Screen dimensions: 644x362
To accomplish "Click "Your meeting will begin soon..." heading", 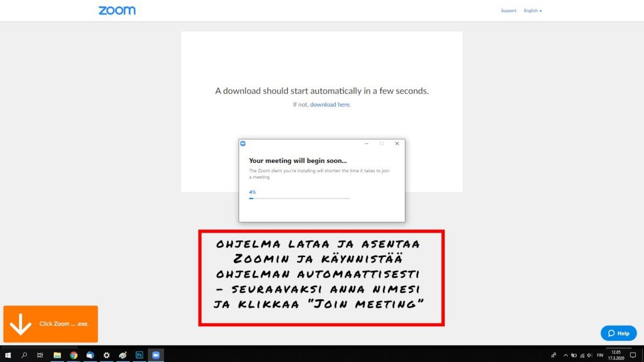I will [x=297, y=160].
